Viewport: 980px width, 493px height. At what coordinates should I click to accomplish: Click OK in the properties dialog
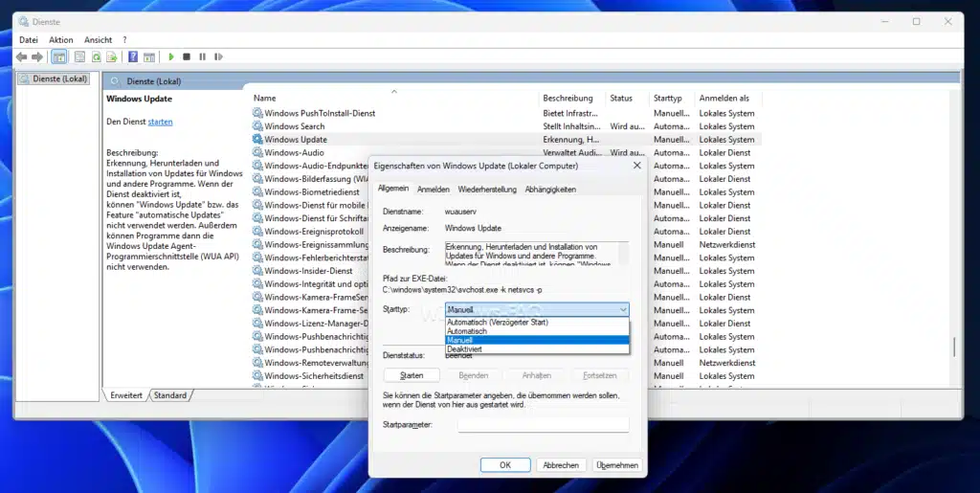[505, 465]
